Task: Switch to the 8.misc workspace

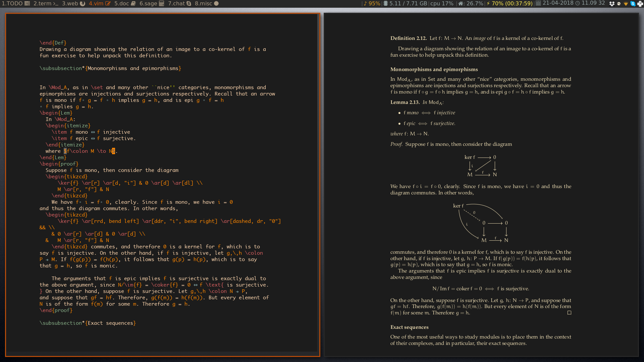Action: click(x=207, y=3)
